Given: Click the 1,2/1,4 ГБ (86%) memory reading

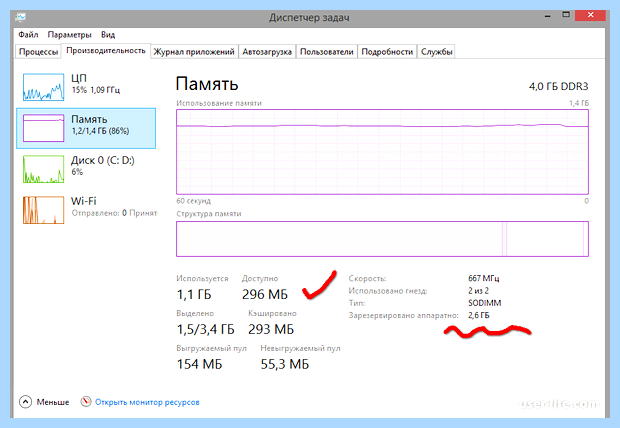Looking at the screenshot, I should pos(100,131).
